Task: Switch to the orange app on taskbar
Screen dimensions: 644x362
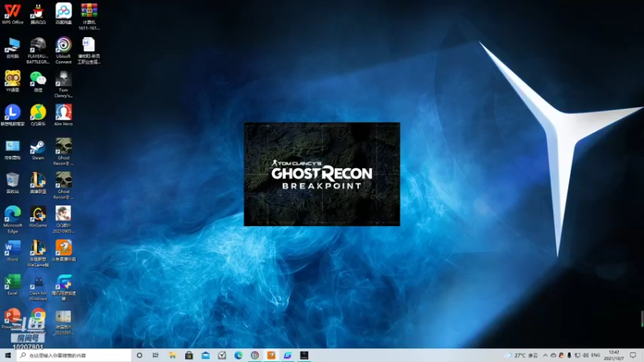Action: pyautogui.click(x=271, y=355)
